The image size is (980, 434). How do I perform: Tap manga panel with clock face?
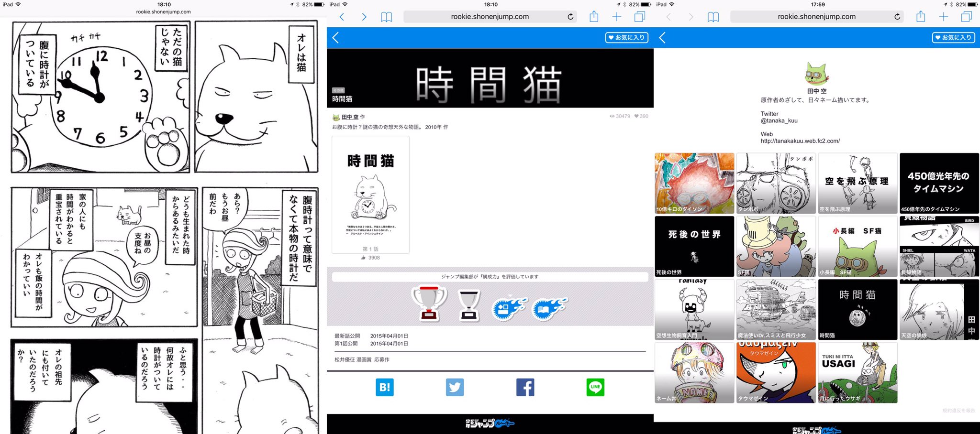pyautogui.click(x=100, y=97)
